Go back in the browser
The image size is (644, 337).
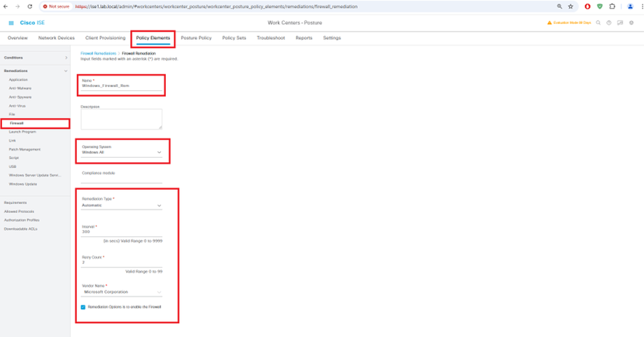point(6,6)
